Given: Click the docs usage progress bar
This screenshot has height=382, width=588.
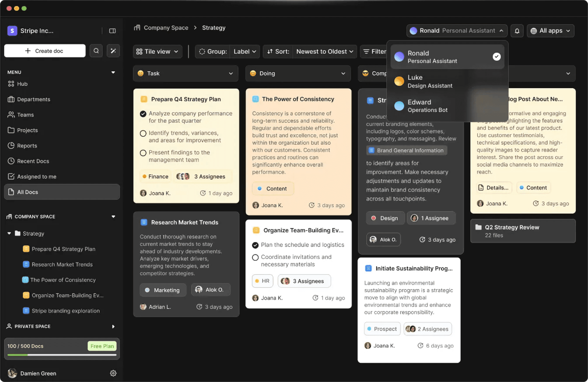Looking at the screenshot, I should click(62, 355).
